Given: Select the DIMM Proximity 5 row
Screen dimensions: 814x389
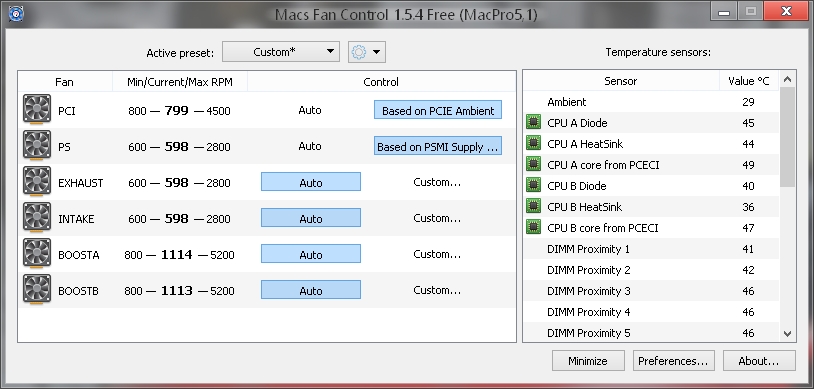Looking at the screenshot, I should point(651,332).
